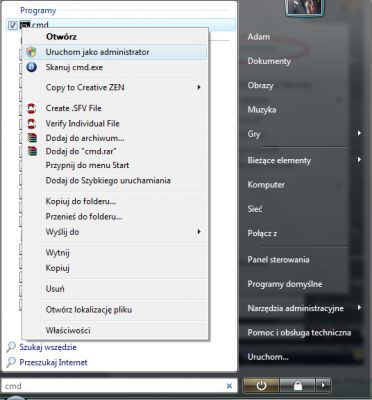Choose Wytnij from the context menu
The height and width of the screenshot is (400, 372).
pyautogui.click(x=116, y=253)
